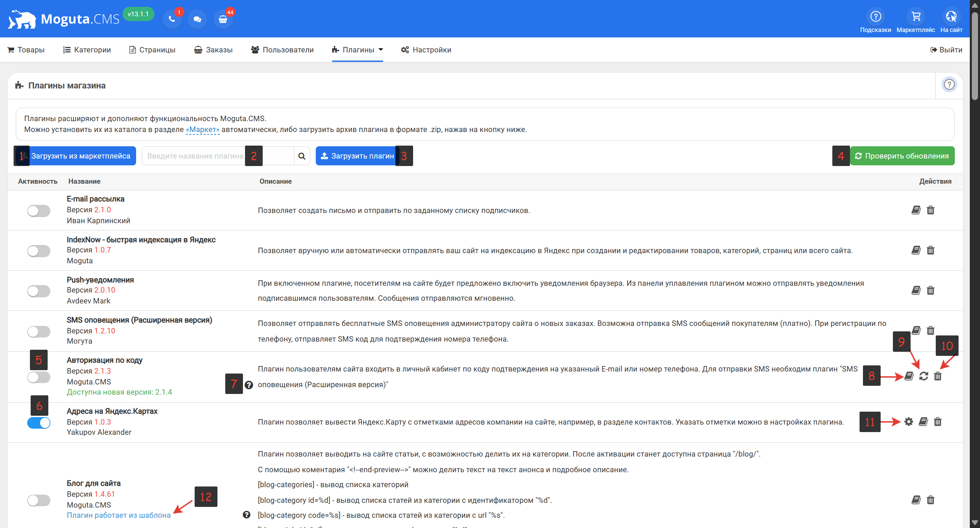Screen dimensions: 980x528
Task: Log out via Выйти
Action: 946,50
